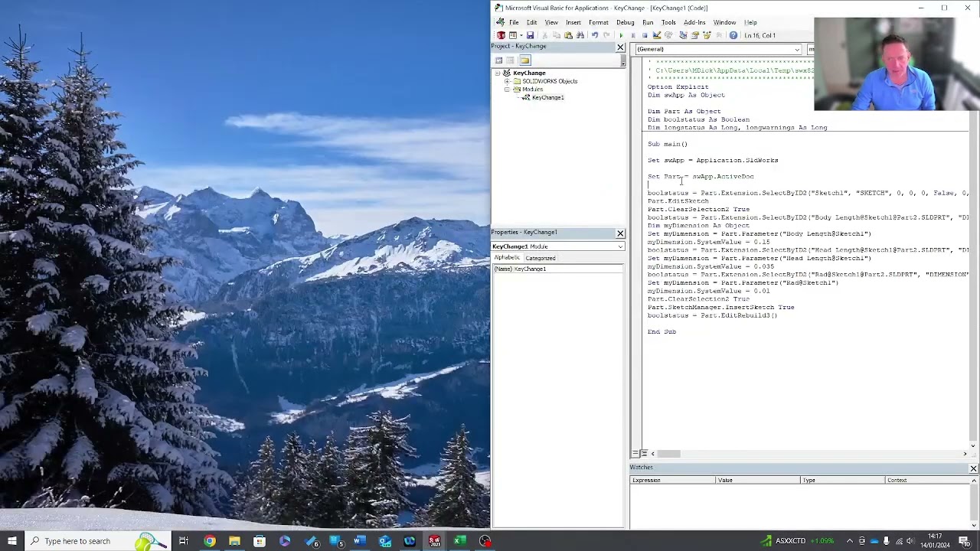
Task: Collapse the KeyChange project tree node
Action: coord(497,73)
